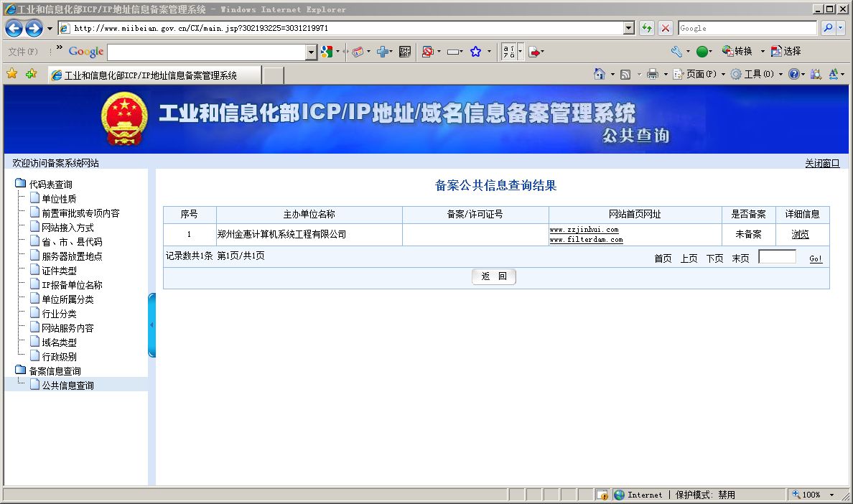This screenshot has height=504, width=853.
Task: Click the 返回 return button
Action: coord(493,276)
